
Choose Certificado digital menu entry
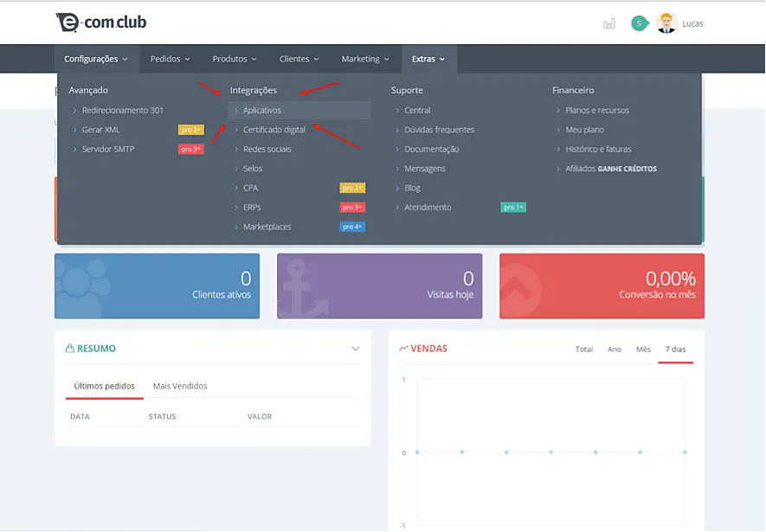[274, 130]
